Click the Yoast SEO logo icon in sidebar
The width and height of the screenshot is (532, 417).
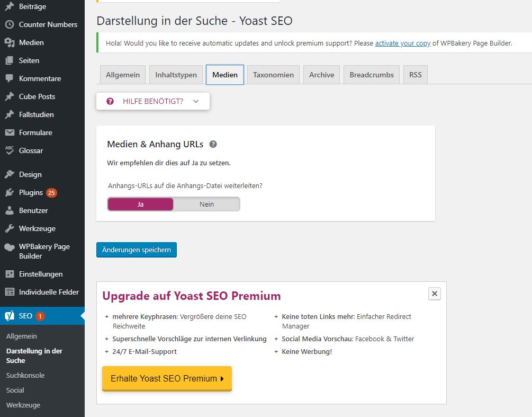tap(10, 316)
